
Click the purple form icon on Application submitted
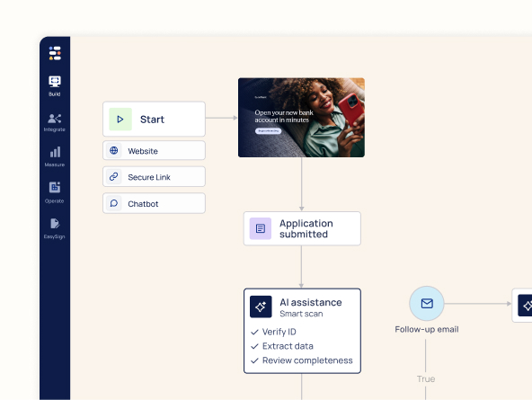click(x=261, y=228)
